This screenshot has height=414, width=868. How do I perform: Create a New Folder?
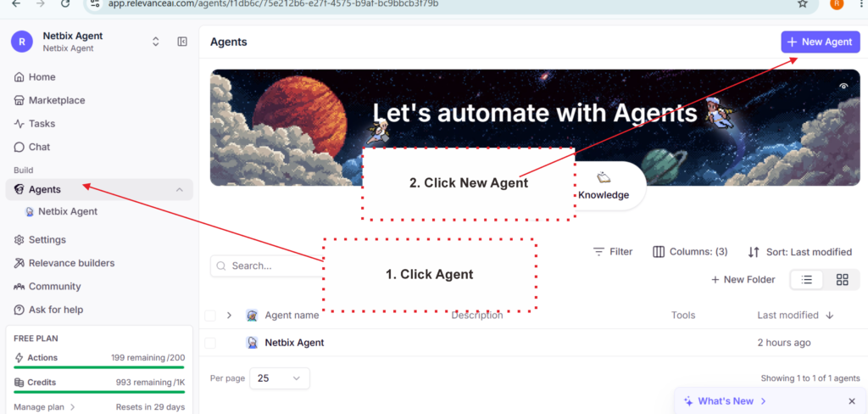tap(743, 280)
